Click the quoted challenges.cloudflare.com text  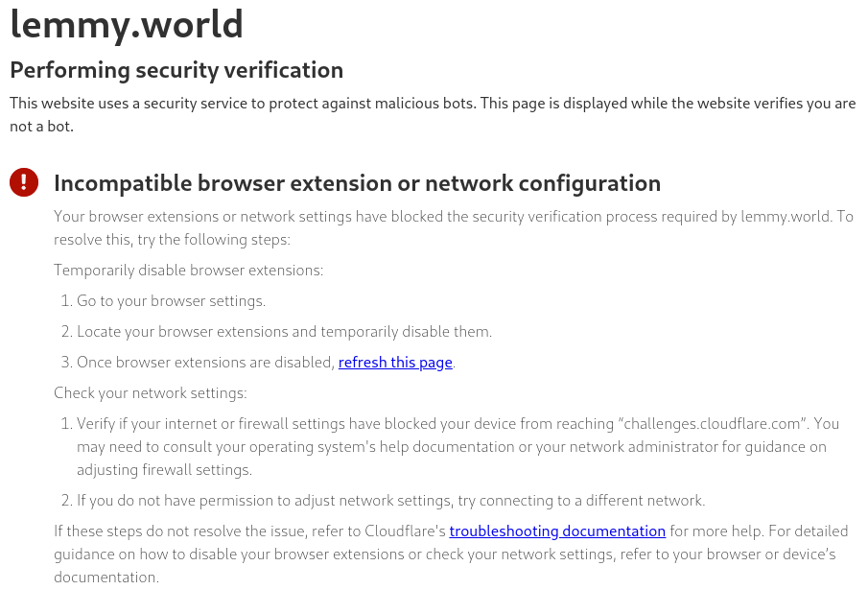tap(714, 423)
